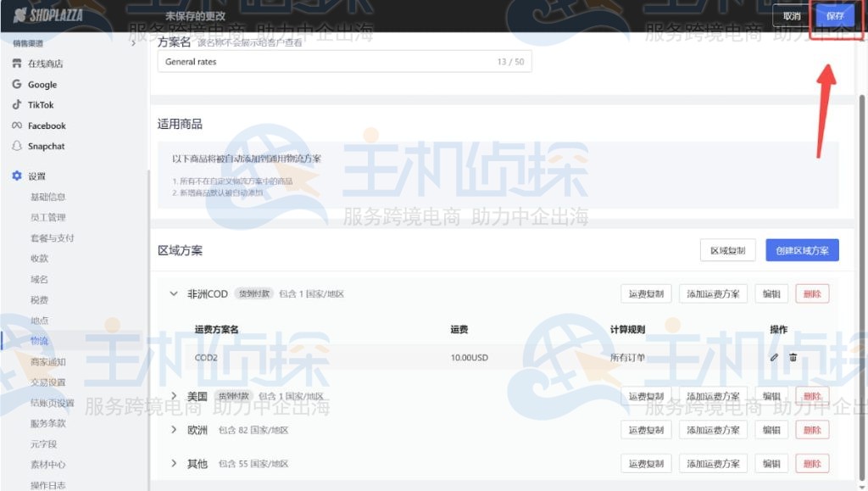Image resolution: width=868 pixels, height=491 pixels.
Task: Open 创建区域方案 to create a new zone
Action: point(802,249)
